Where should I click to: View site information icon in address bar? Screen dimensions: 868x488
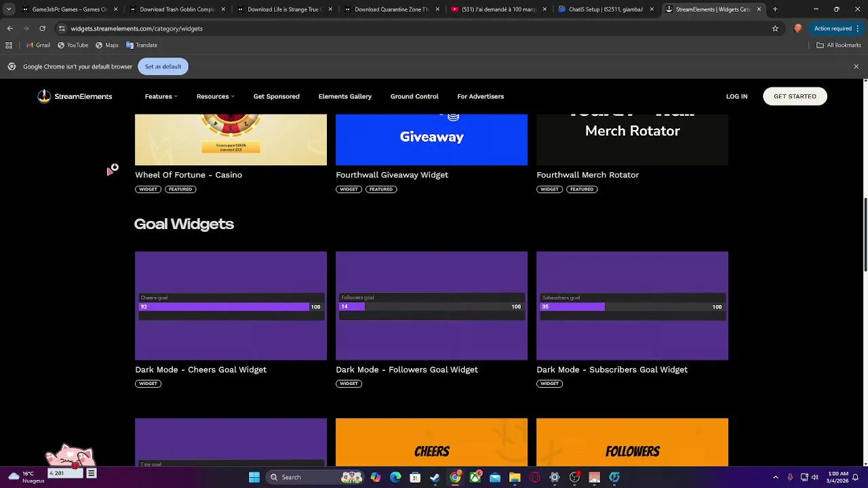point(62,28)
